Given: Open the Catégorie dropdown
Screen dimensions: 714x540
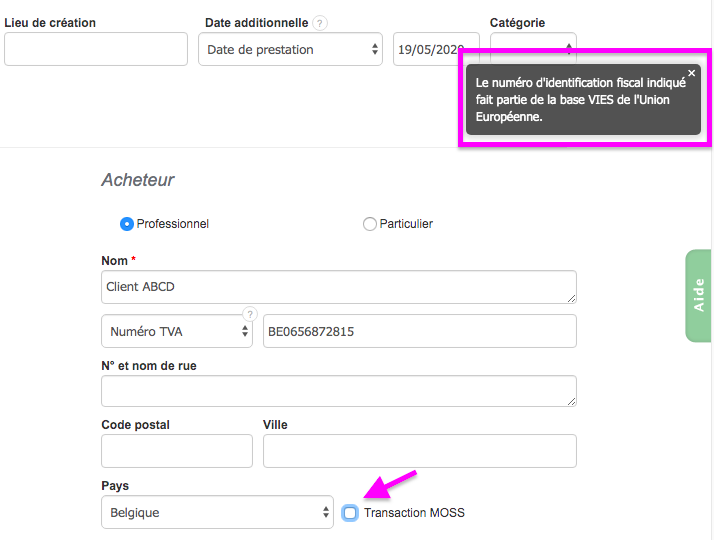Looking at the screenshot, I should point(533,49).
